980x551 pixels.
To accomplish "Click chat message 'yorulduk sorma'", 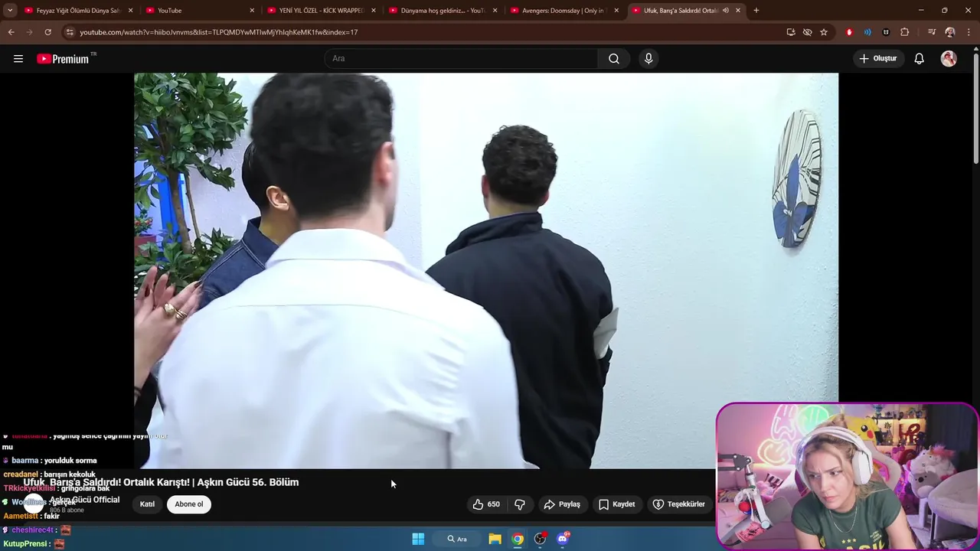I will (x=70, y=461).
